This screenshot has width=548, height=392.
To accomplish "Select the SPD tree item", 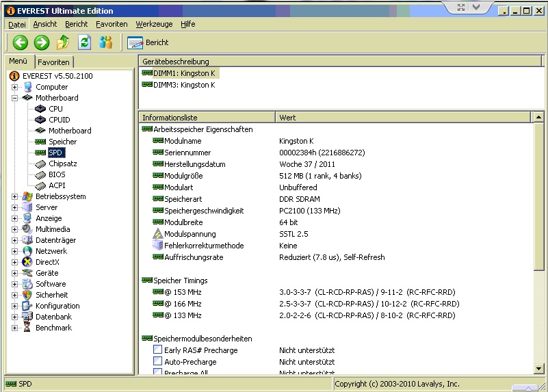I will [x=55, y=153].
